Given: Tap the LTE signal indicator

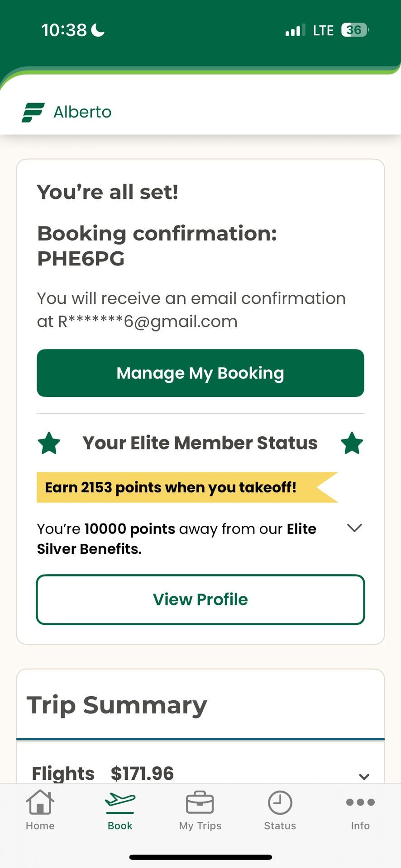Looking at the screenshot, I should 323,30.
